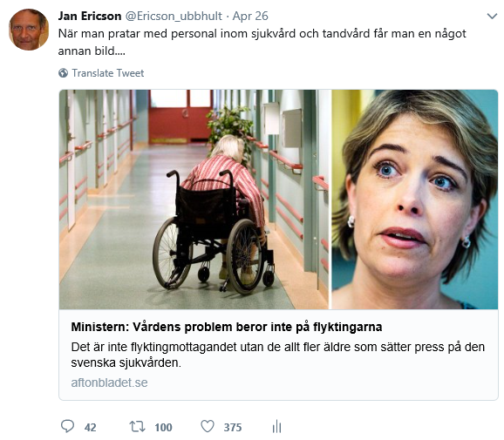
Task: Click the tweet body text
Action: pyautogui.click(x=262, y=42)
